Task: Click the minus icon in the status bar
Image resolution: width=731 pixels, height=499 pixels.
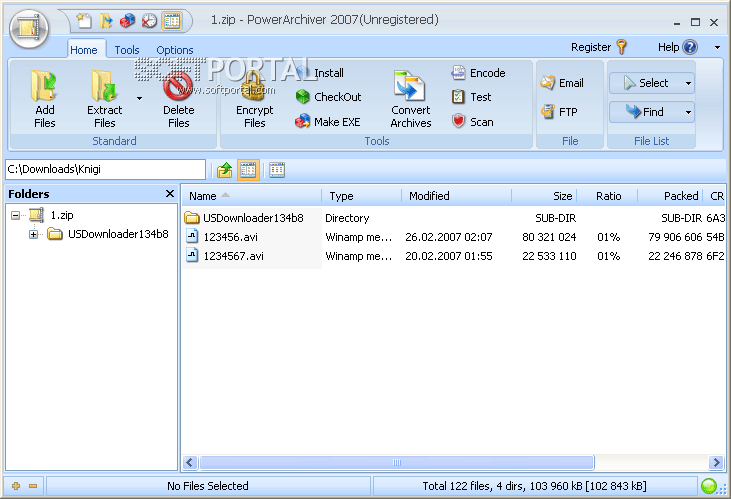Action: pos(33,486)
